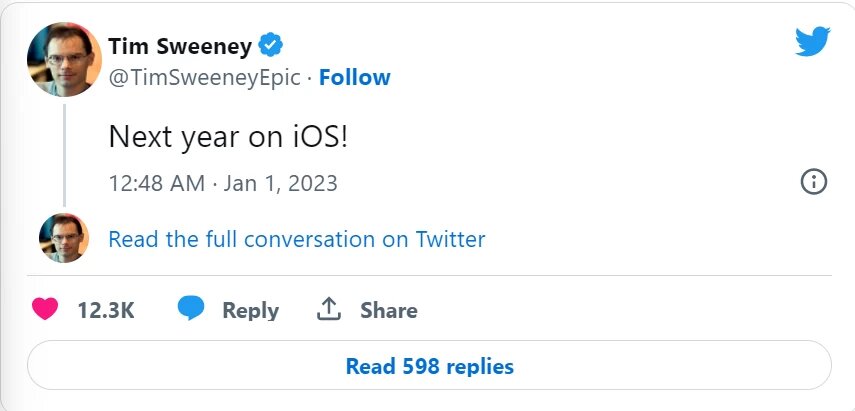Screen dimensions: 855x411
Task: Open the Read 598 replies button
Action: 429,366
